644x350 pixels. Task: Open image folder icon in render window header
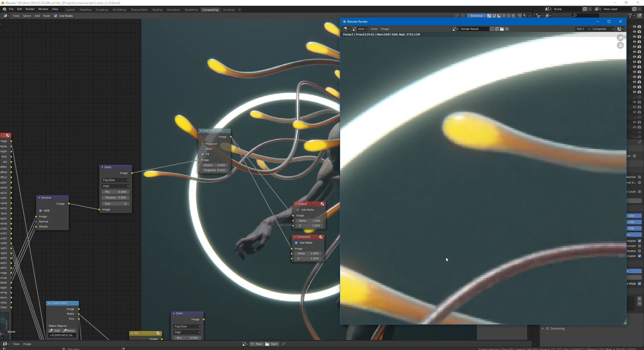click(502, 29)
